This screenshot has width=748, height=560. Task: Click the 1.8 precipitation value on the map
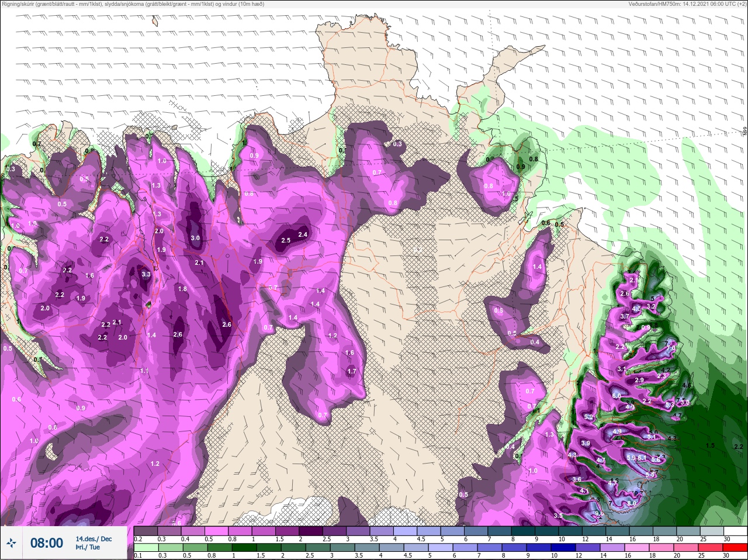coord(182,289)
